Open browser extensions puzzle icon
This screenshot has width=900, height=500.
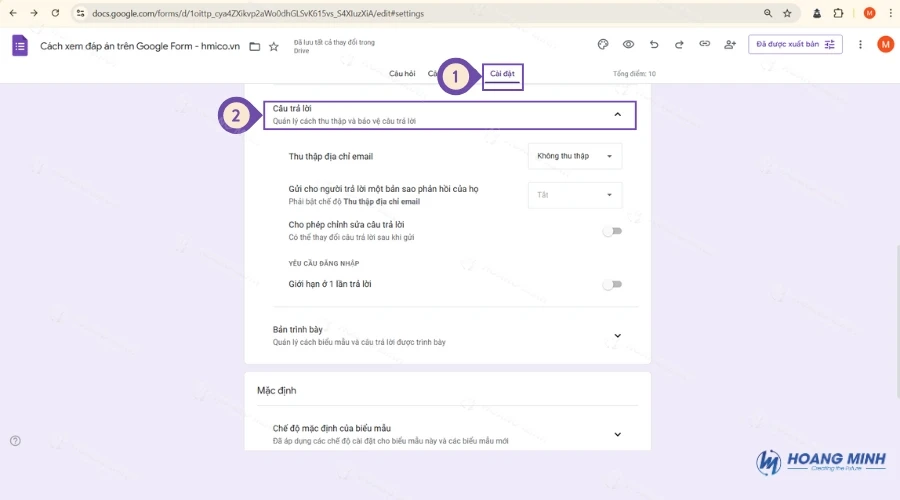coord(839,13)
